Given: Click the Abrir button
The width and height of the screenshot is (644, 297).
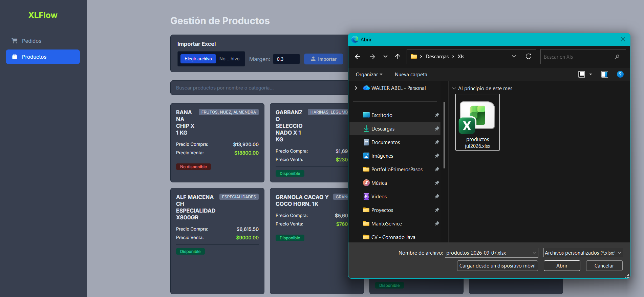Looking at the screenshot, I should click(562, 266).
